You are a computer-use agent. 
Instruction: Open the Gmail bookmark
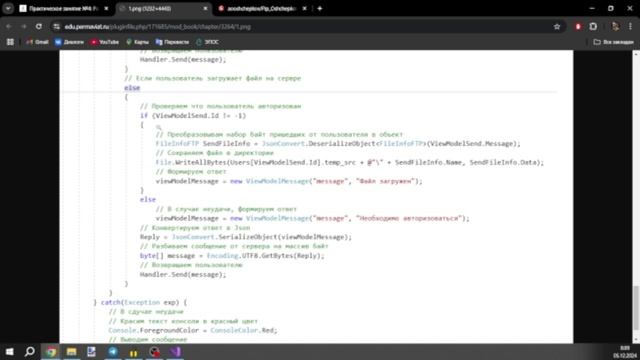[x=37, y=42]
